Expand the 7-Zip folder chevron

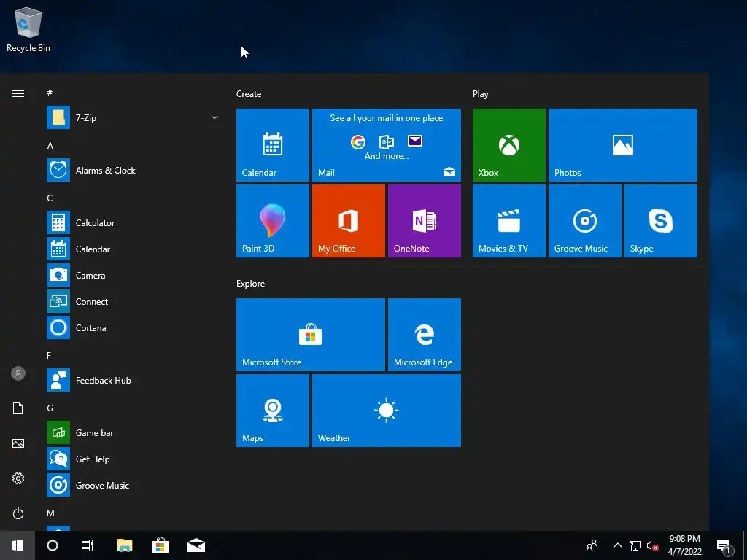coord(214,117)
